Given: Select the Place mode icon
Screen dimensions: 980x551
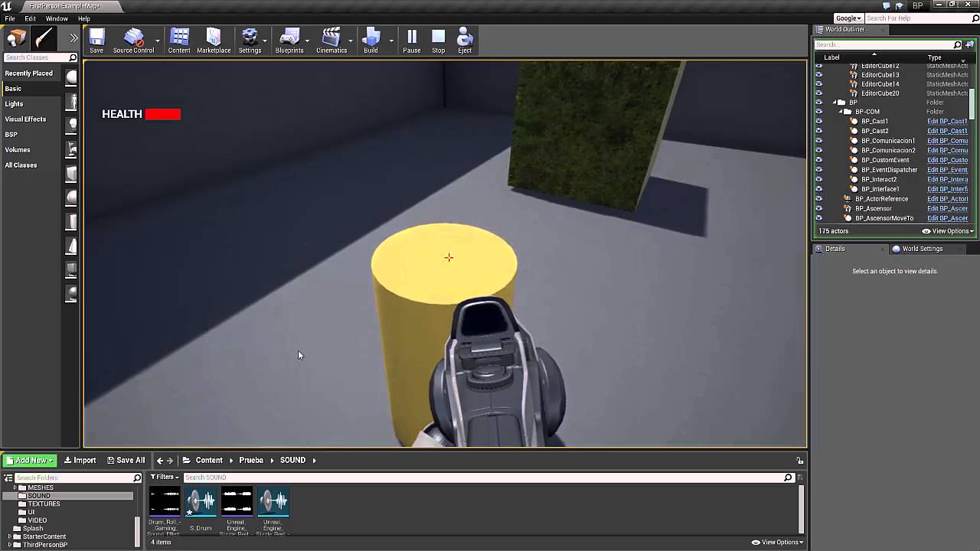Looking at the screenshot, I should pyautogui.click(x=16, y=38).
